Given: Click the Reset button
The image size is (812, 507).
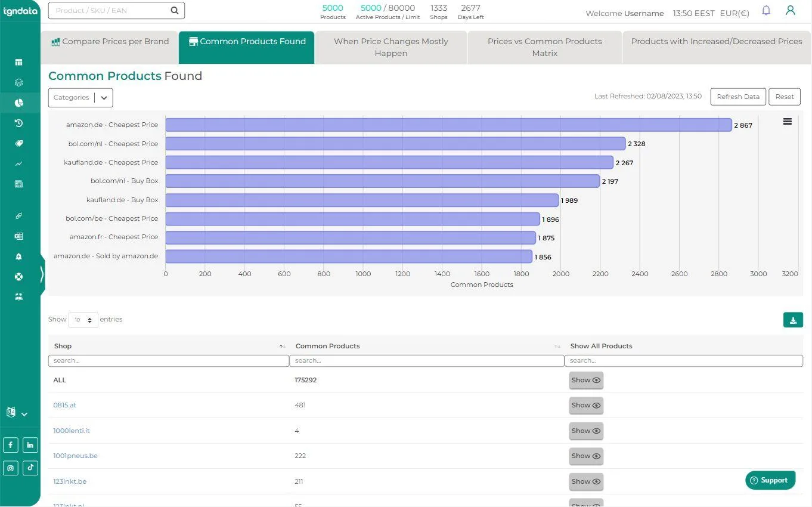Looking at the screenshot, I should 785,97.
